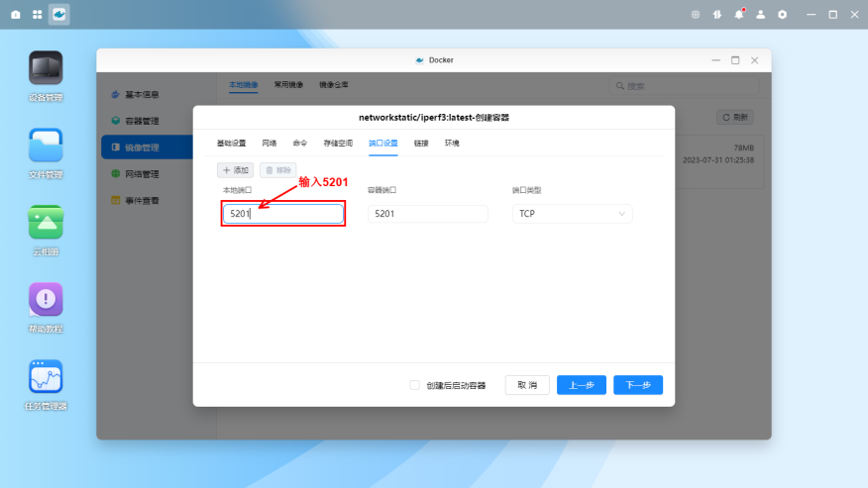The width and height of the screenshot is (868, 488).
Task: Open the app grid icon in top bar
Action: [37, 15]
